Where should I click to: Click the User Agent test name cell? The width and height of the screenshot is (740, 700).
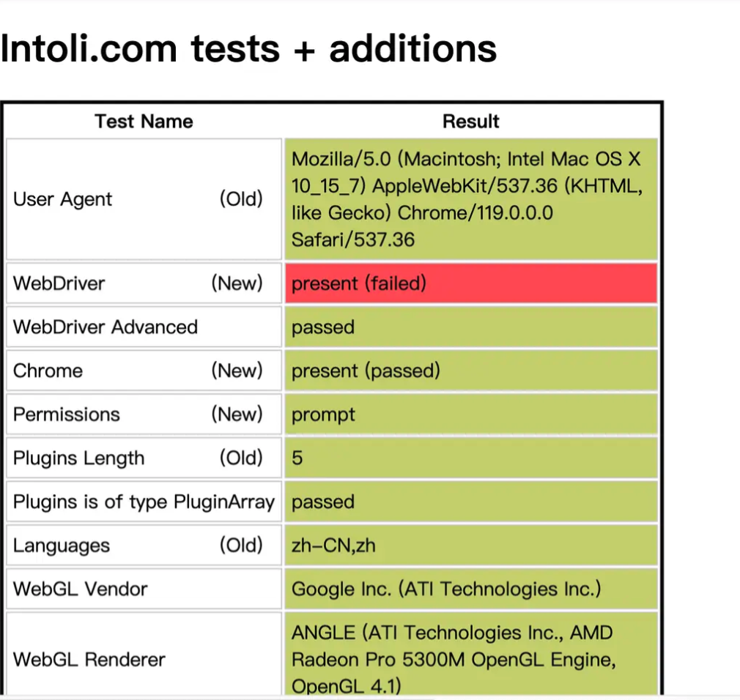point(144,199)
